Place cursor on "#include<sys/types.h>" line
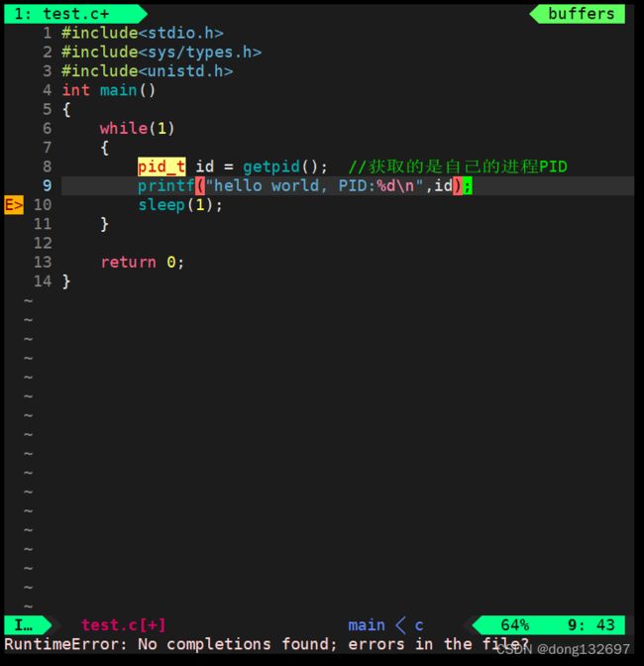This screenshot has height=666, width=644. [x=161, y=53]
